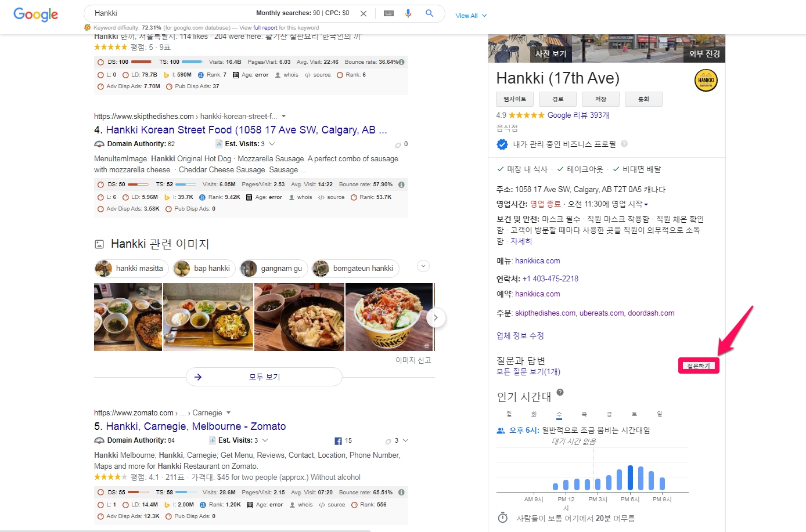Start voice search with the microphone icon
Viewport: 806px width, 532px height.
pyautogui.click(x=408, y=13)
